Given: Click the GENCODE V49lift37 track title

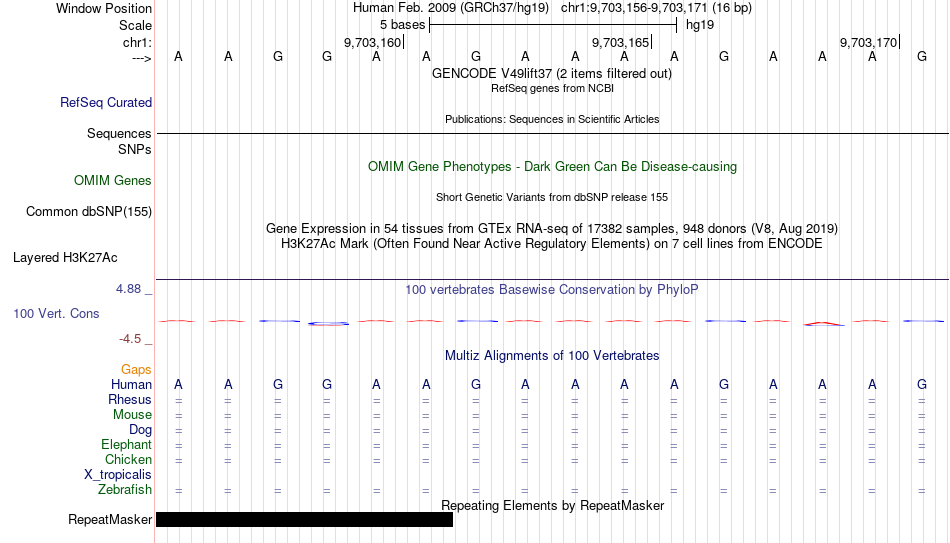Looking at the screenshot, I should 551,73.
